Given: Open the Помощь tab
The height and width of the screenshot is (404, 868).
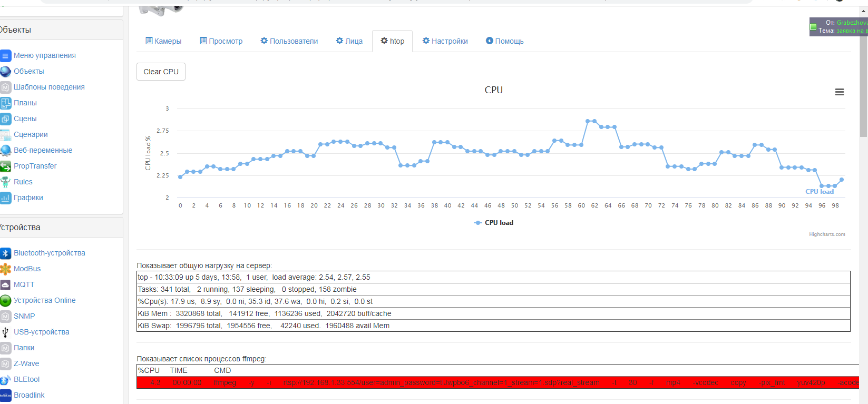Looking at the screenshot, I should (505, 41).
